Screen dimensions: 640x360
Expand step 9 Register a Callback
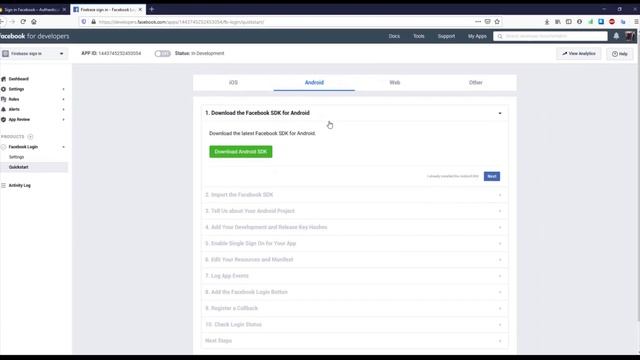tap(354, 308)
